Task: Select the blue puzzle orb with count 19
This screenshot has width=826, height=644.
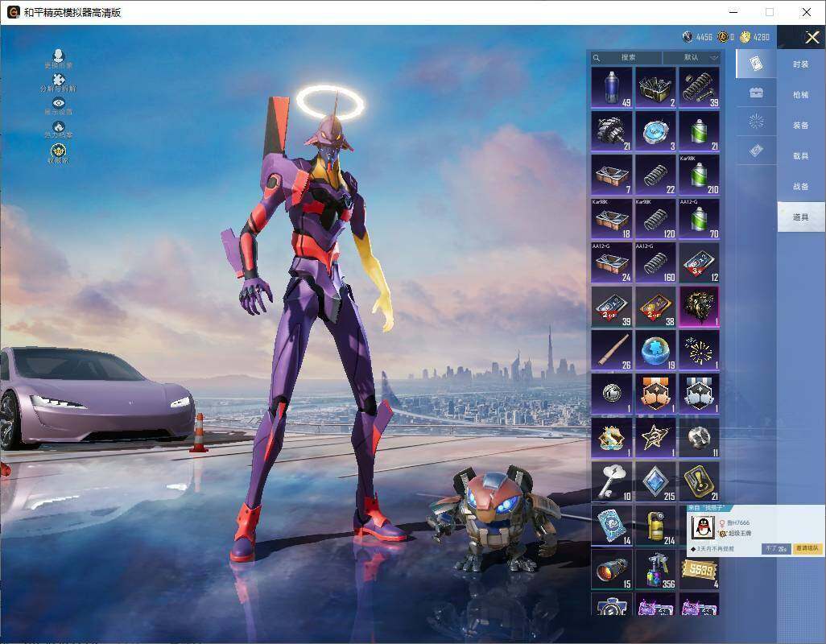Action: [x=655, y=350]
